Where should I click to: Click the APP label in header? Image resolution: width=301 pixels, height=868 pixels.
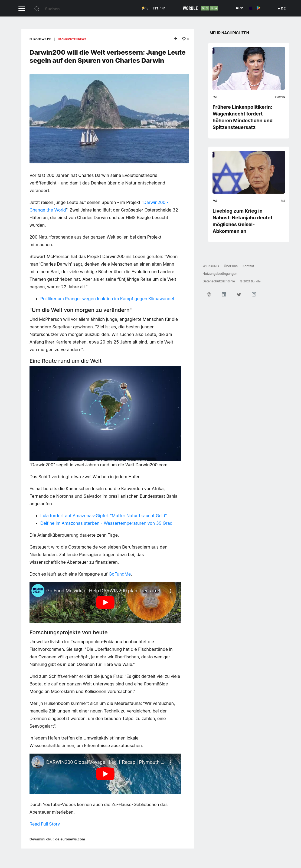click(239, 8)
